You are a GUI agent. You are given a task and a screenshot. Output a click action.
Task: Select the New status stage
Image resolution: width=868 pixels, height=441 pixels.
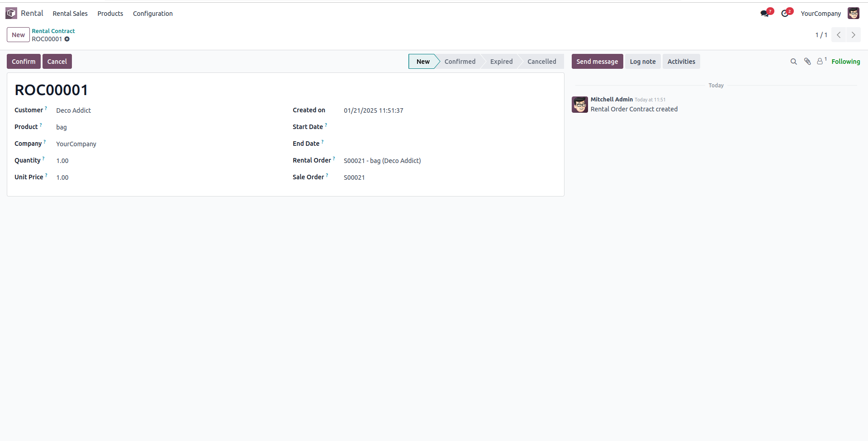423,62
